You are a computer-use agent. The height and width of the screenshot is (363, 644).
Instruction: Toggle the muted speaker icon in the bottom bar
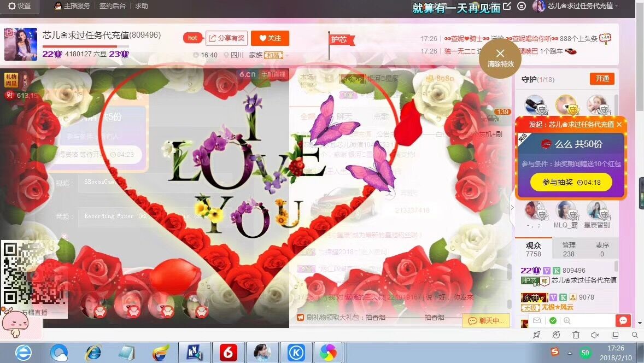pos(595,335)
